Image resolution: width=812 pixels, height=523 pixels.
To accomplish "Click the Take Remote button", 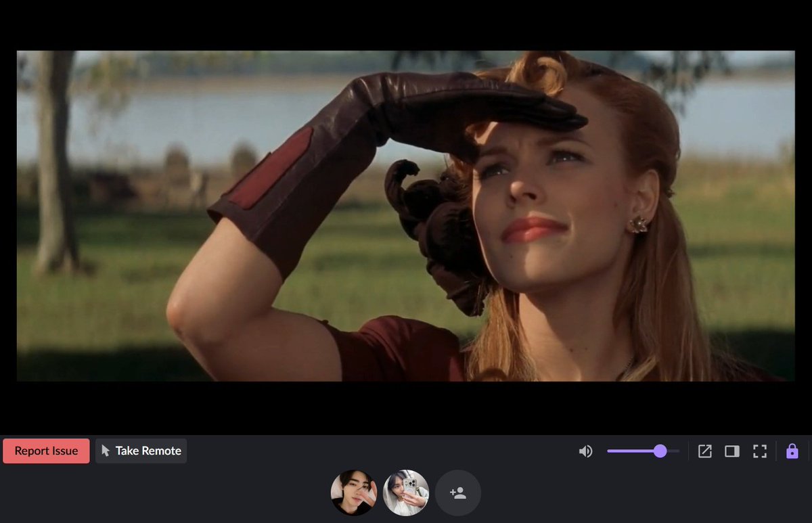I will (x=141, y=451).
